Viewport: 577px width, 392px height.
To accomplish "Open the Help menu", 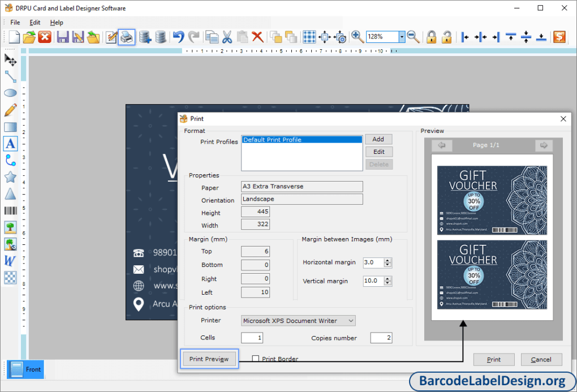I will point(57,23).
